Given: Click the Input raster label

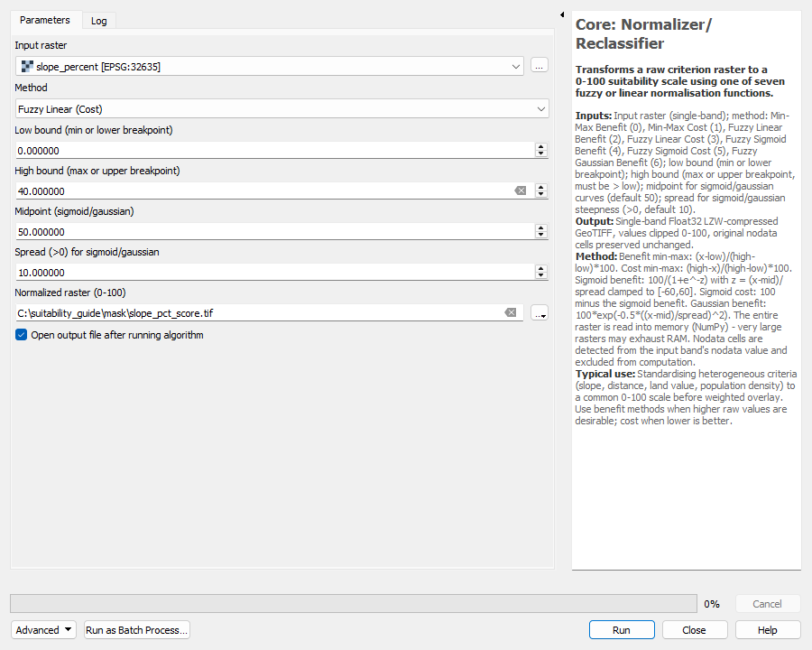Looking at the screenshot, I should [41, 45].
